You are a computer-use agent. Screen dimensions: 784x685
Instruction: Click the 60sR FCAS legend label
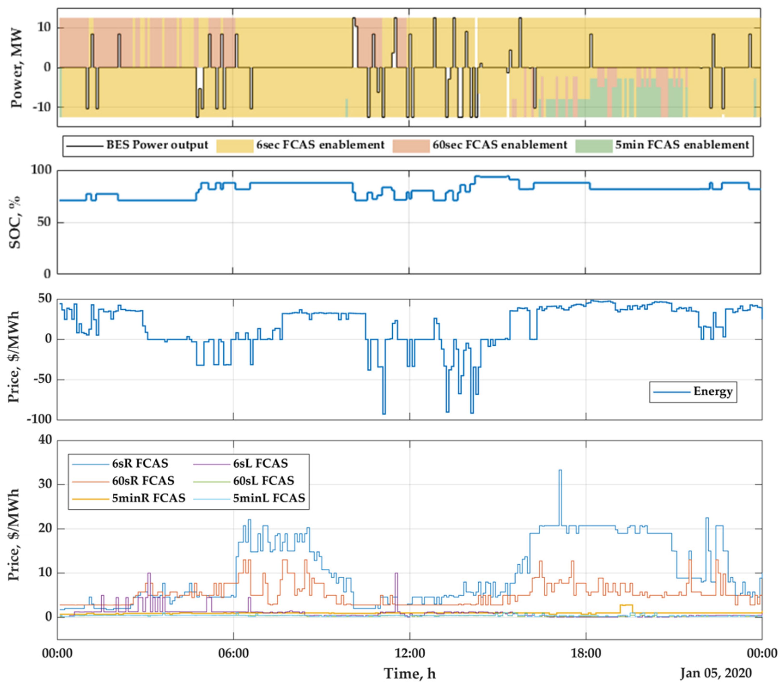coord(143,480)
